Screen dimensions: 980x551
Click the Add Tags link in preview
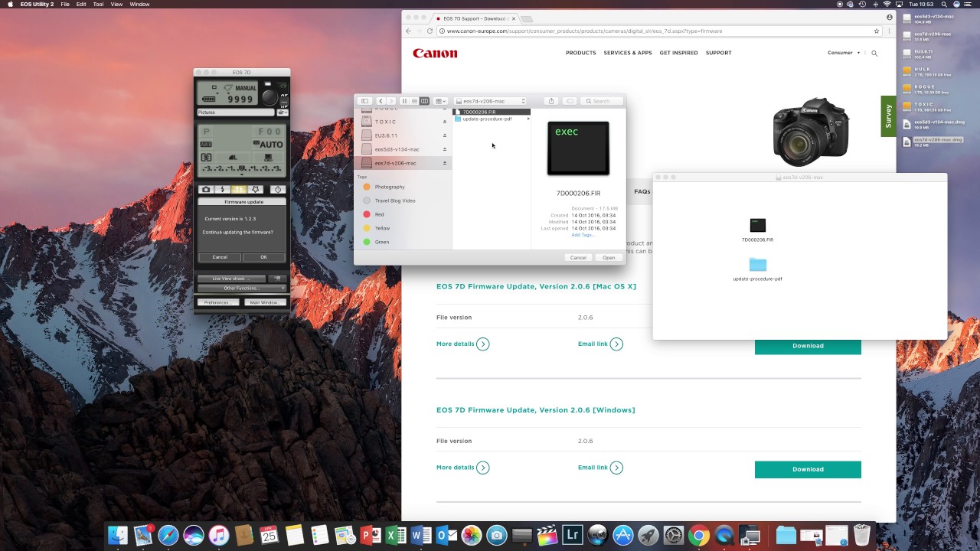582,235
